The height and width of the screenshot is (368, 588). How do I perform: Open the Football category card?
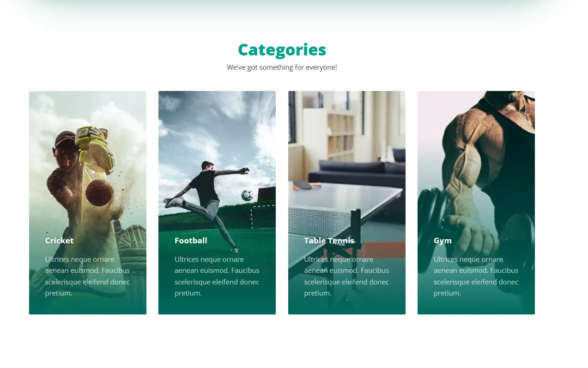click(217, 203)
